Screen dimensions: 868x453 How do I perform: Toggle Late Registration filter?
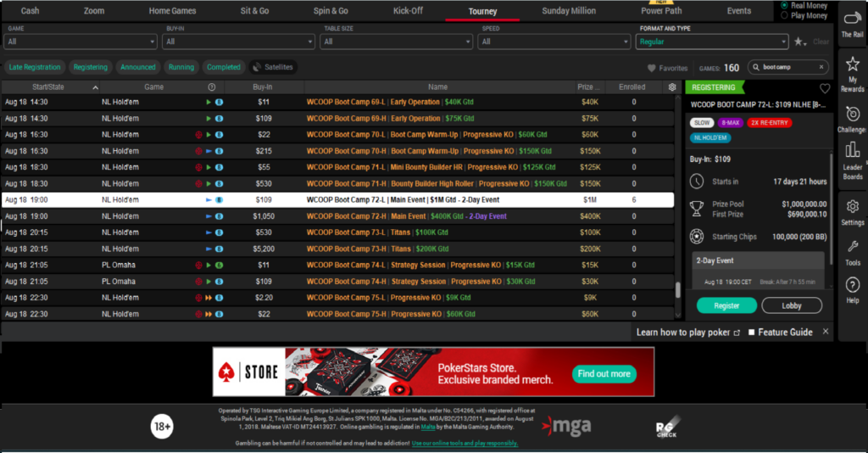[34, 67]
